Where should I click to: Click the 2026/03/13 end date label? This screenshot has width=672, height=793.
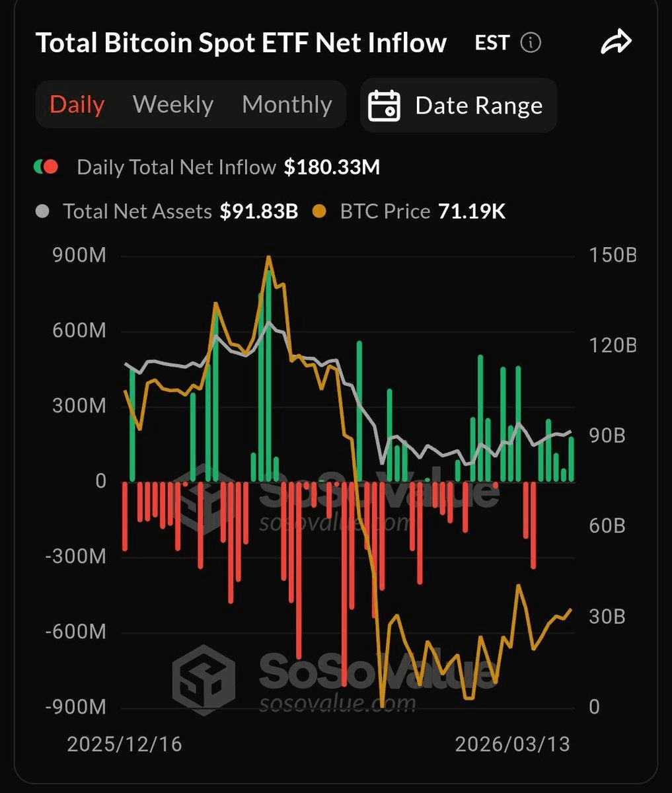(512, 744)
